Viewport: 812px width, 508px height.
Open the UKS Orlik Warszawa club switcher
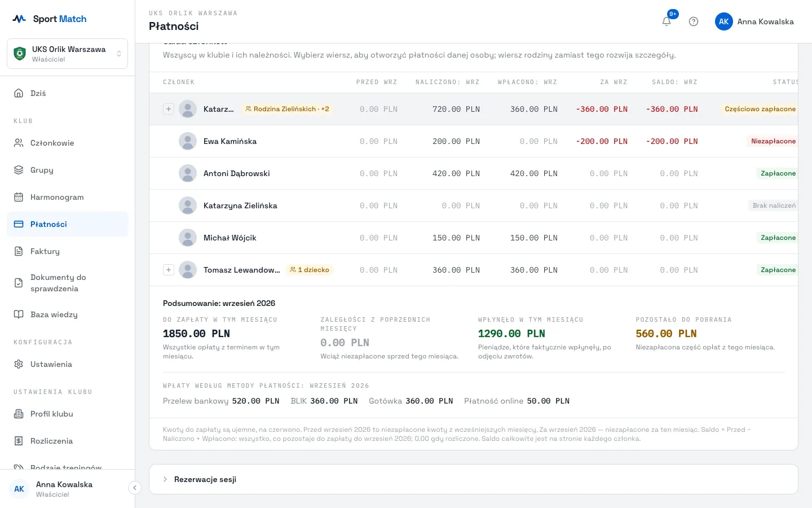coord(68,54)
